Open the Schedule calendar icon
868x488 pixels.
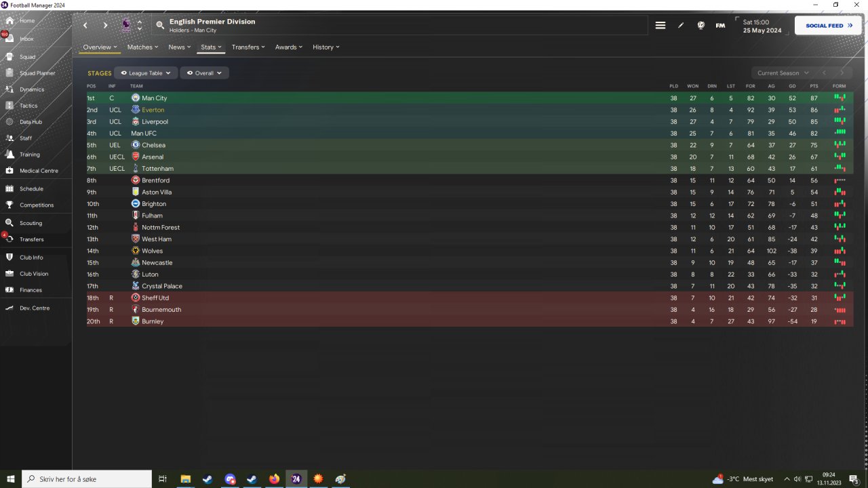[x=9, y=189]
